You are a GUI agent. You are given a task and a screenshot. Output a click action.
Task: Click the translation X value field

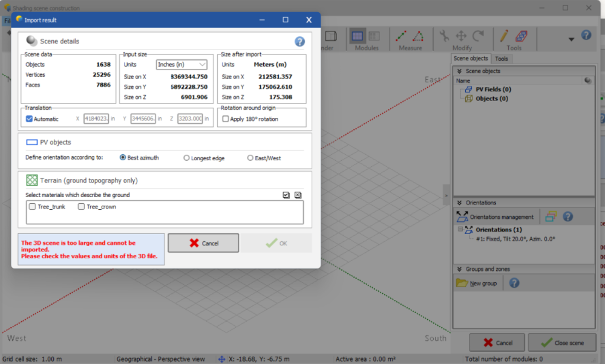click(96, 119)
